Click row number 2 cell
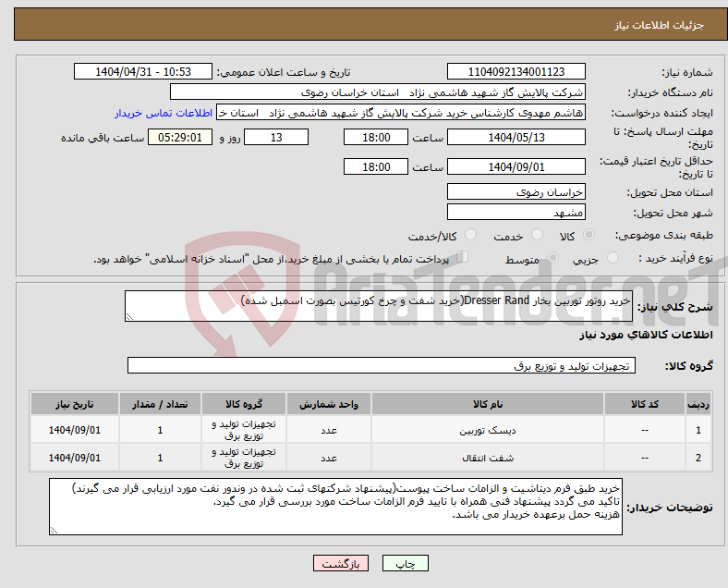728x588 pixels. click(698, 458)
